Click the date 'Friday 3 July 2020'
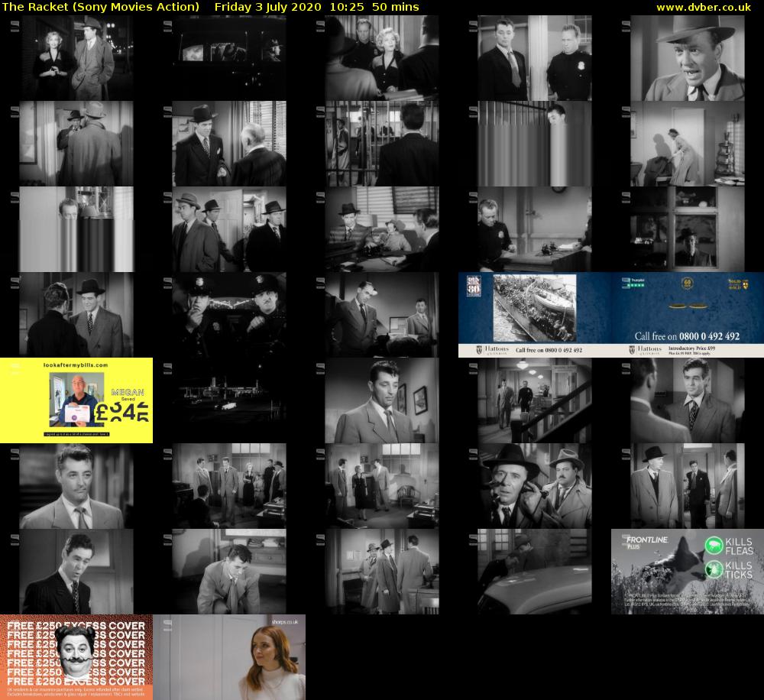 [268, 7]
